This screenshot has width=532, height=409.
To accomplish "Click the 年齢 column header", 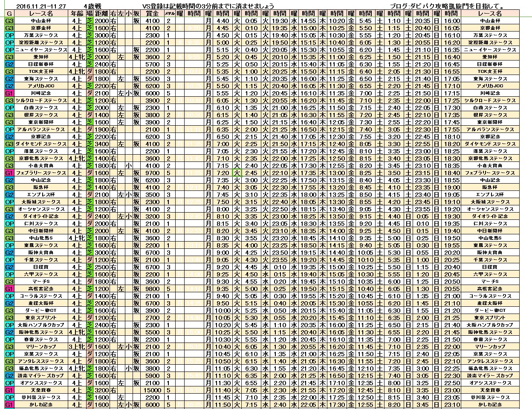I will (77, 13).
